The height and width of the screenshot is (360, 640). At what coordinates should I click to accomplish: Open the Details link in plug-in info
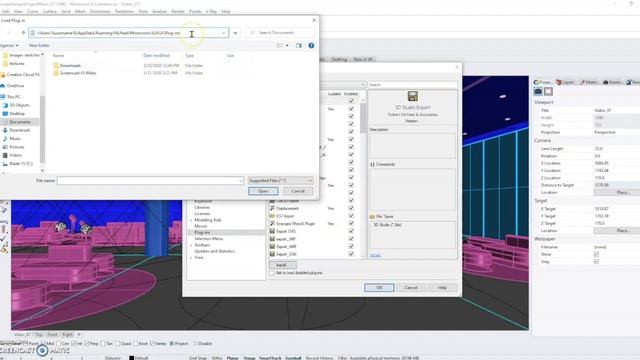[x=375, y=255]
